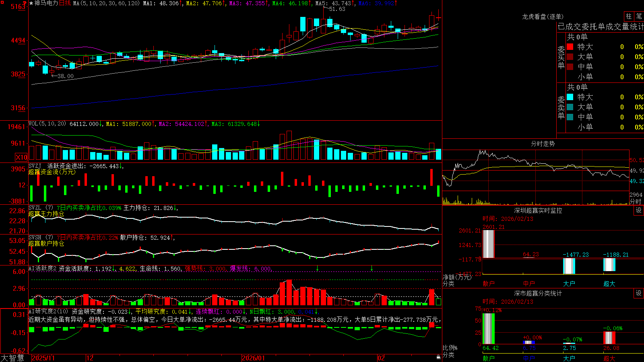The width and height of the screenshot is (644, 362).
Task: Click the cyan 特大 sell-order swatch
Action: coord(570,97)
